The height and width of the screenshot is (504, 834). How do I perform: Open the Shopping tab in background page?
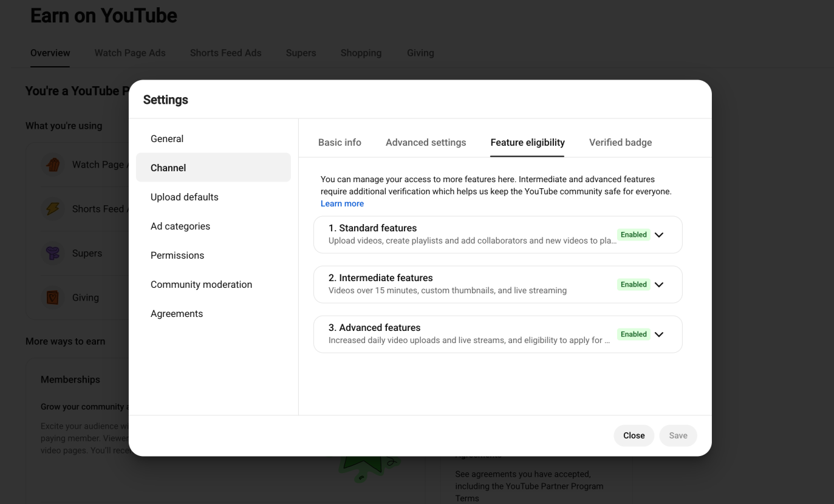(x=361, y=53)
